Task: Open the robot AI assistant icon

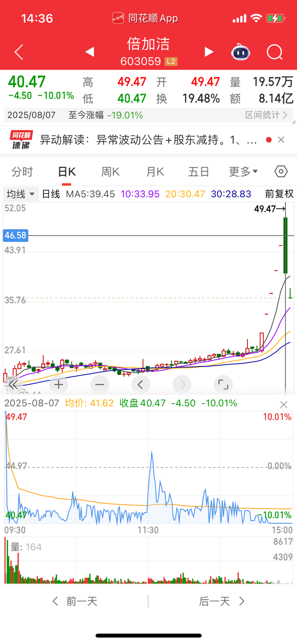Action: pos(241,52)
